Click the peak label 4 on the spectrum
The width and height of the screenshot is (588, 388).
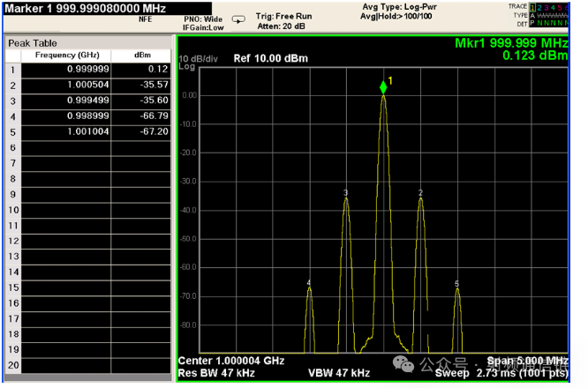coord(309,283)
